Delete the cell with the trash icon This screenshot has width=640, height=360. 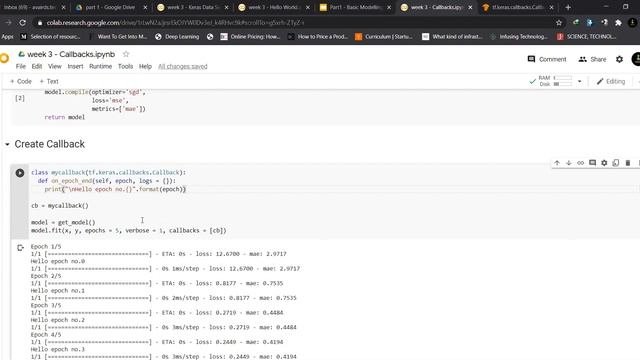click(x=628, y=163)
